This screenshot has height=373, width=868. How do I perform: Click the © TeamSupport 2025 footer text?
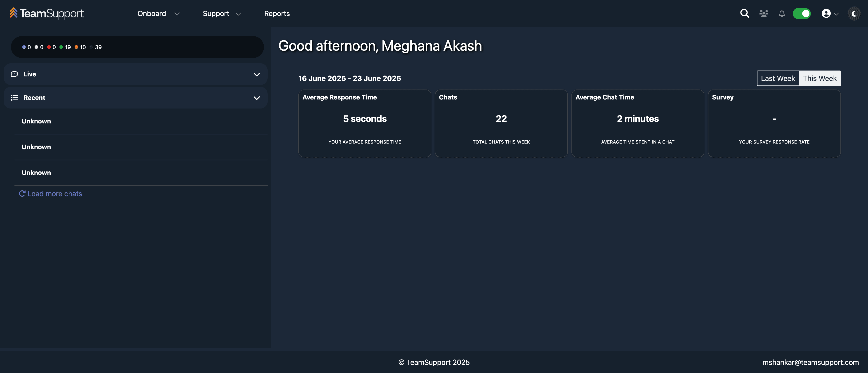(434, 362)
